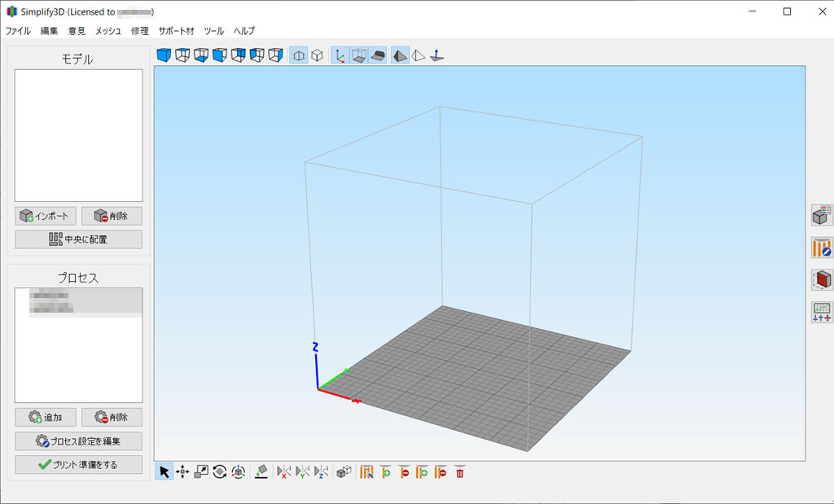The image size is (834, 504).
Task: Toggle solid model rendering mode
Action: click(400, 55)
